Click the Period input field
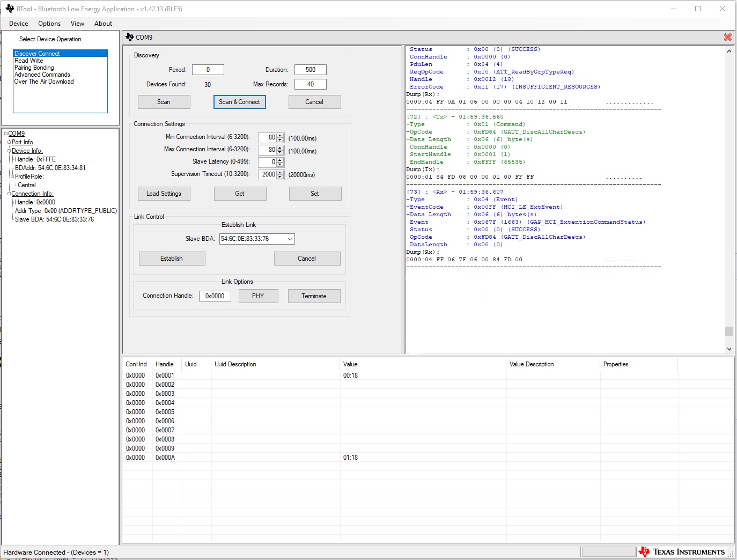 pyautogui.click(x=208, y=70)
